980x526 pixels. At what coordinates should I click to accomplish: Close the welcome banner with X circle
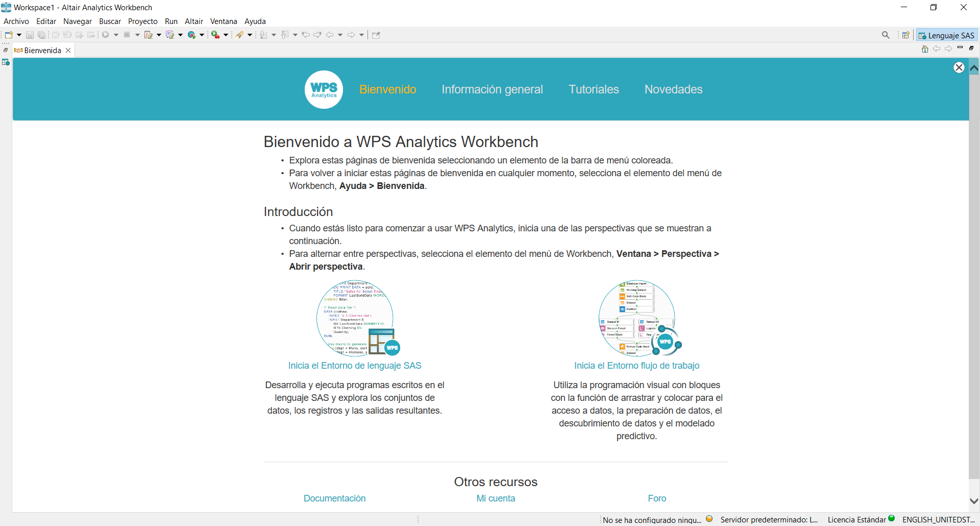click(x=959, y=67)
